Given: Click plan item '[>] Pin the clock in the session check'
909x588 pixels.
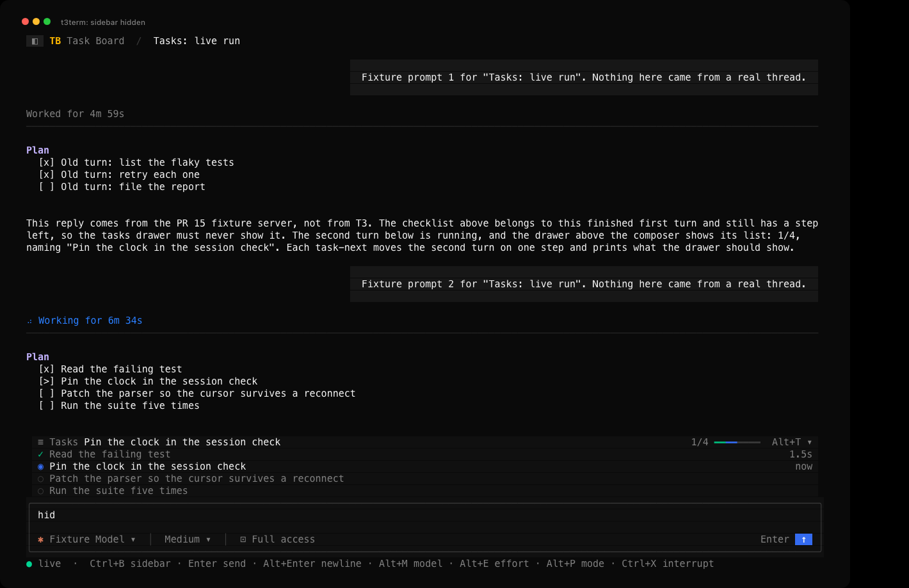Looking at the screenshot, I should (x=148, y=381).
